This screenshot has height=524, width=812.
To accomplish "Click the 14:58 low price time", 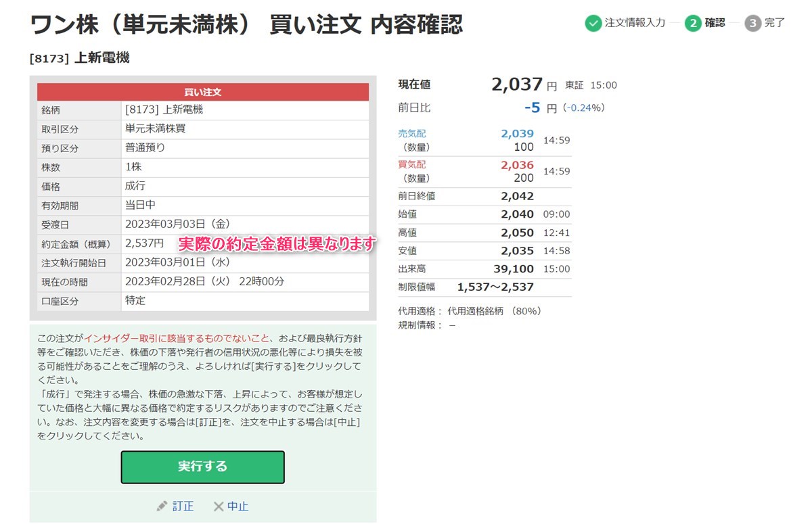I will (556, 251).
